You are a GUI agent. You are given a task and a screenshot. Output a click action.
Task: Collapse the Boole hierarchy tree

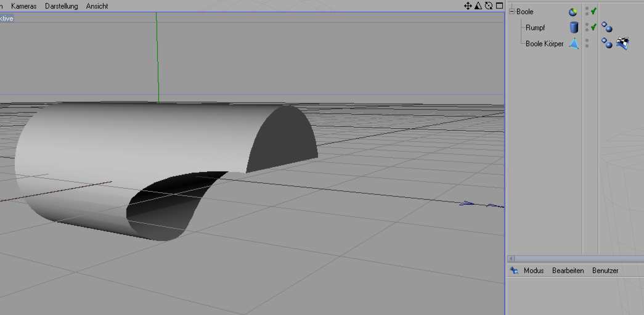tap(512, 12)
